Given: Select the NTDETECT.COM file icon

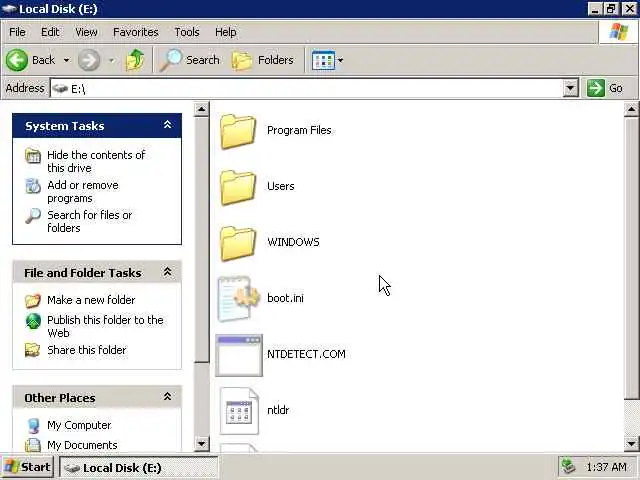Looking at the screenshot, I should tap(239, 355).
